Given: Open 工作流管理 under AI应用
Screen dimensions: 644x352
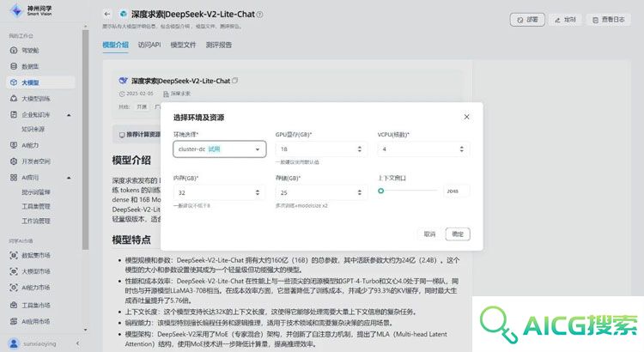Looking at the screenshot, I should pyautogui.click(x=36, y=221).
